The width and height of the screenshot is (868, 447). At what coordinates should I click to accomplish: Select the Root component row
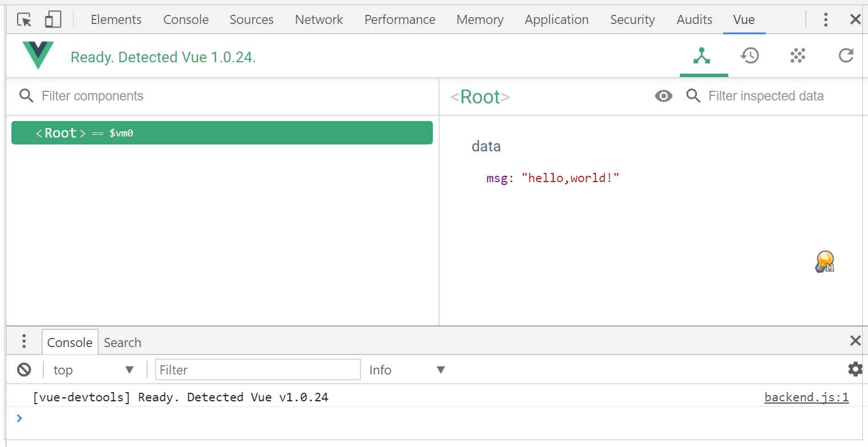222,133
